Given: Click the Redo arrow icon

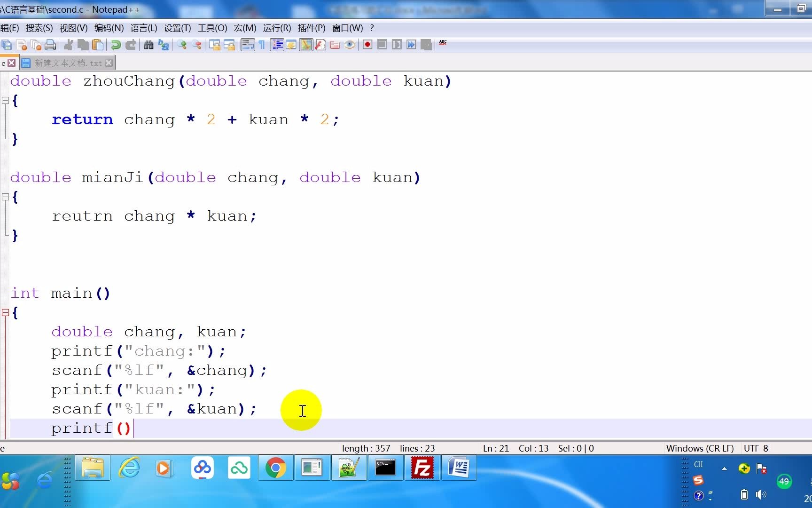Looking at the screenshot, I should click(x=131, y=45).
